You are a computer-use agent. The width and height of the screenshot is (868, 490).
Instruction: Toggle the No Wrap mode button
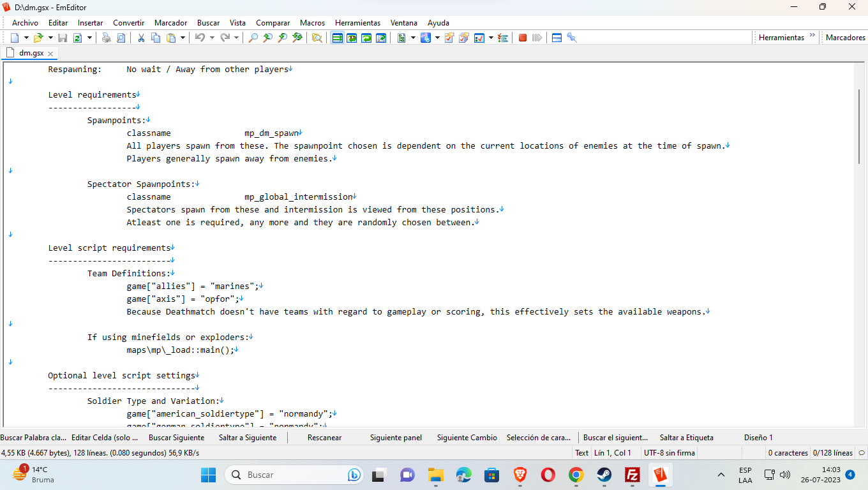pos(338,38)
